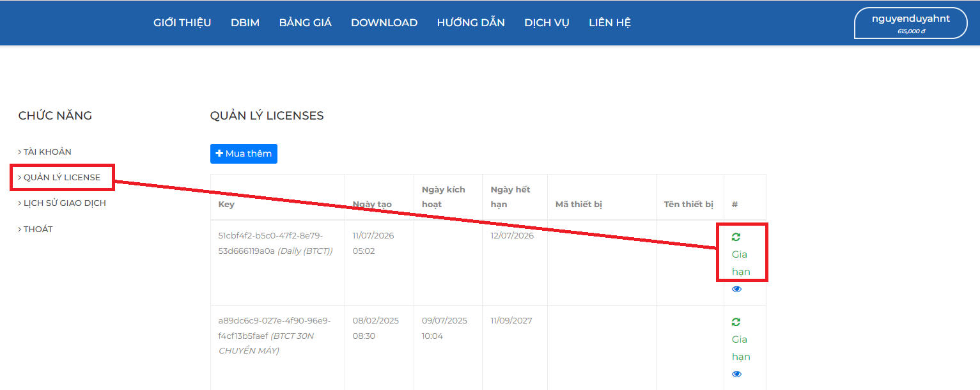Open the DOWNLOAD menu item
980x390 pixels.
point(384,22)
